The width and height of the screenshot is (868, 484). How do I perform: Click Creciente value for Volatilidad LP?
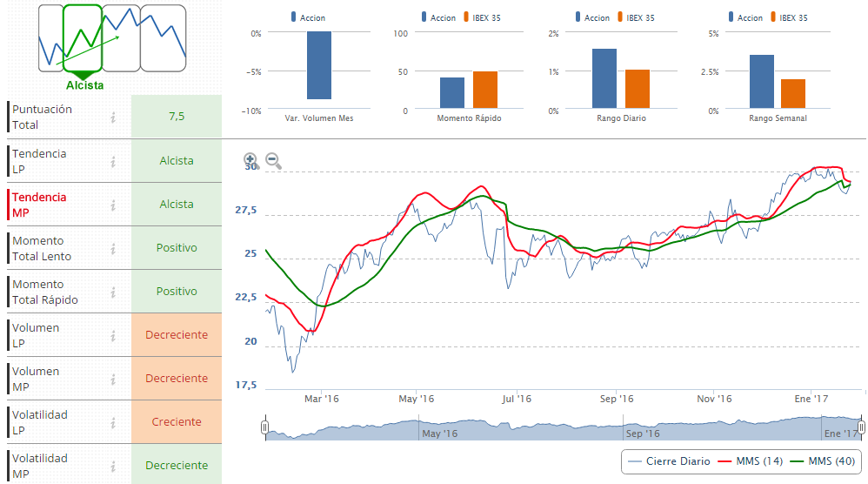(177, 422)
